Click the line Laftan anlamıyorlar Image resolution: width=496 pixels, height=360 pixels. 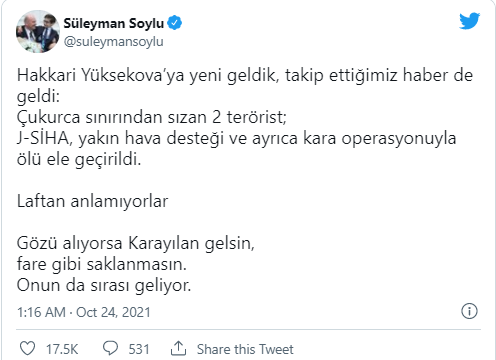pyautogui.click(x=92, y=201)
